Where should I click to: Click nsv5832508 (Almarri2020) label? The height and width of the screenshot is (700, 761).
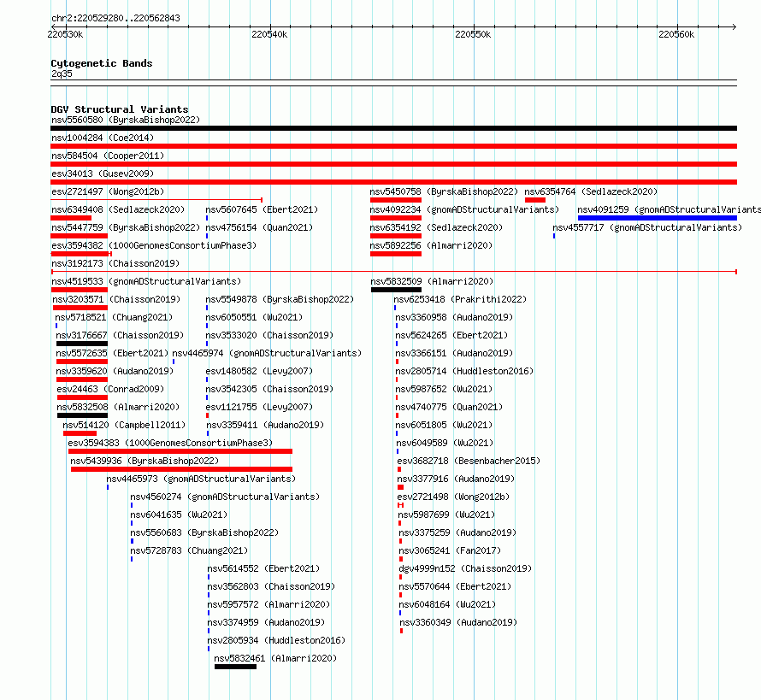pyautogui.click(x=118, y=407)
